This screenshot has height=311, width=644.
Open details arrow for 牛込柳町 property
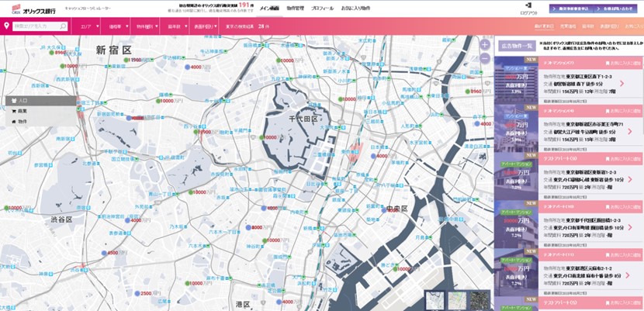629,132
